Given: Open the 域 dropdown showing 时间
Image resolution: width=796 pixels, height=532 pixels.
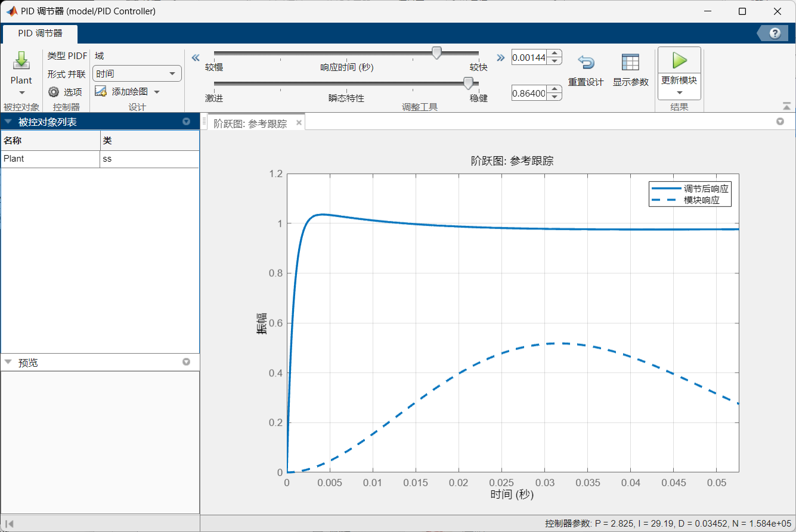Looking at the screenshot, I should click(x=137, y=73).
